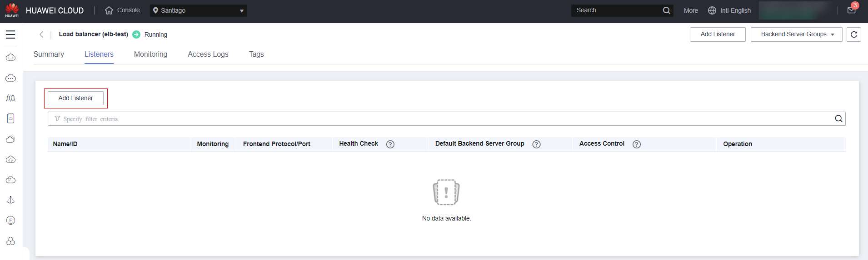Click the Access Control help icon

[636, 144]
